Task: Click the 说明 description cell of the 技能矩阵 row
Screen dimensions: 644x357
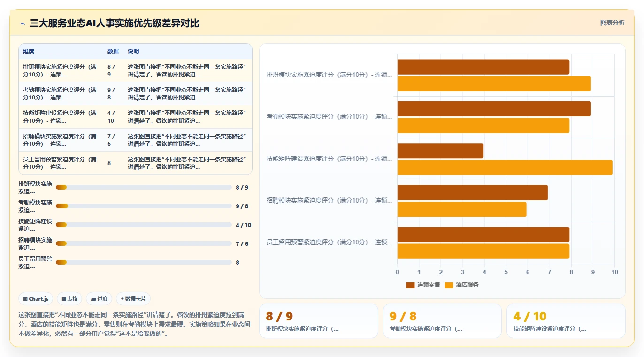Action: point(188,117)
